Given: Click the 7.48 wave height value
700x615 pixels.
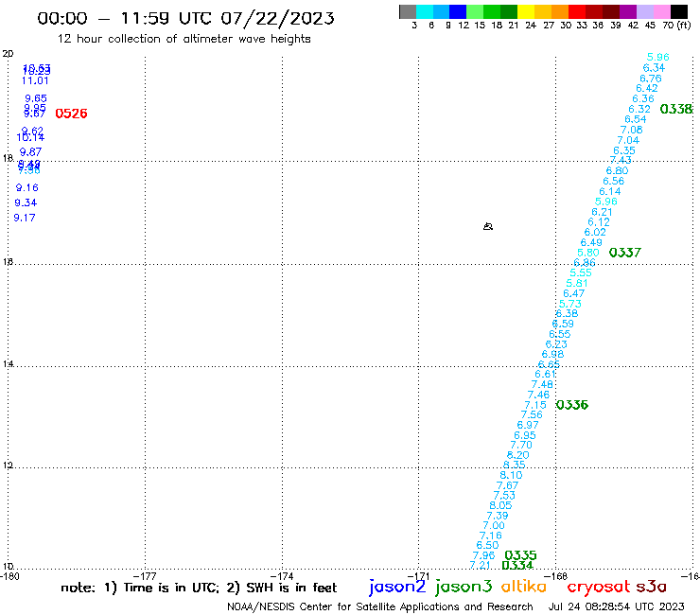Looking at the screenshot, I should (x=542, y=384).
